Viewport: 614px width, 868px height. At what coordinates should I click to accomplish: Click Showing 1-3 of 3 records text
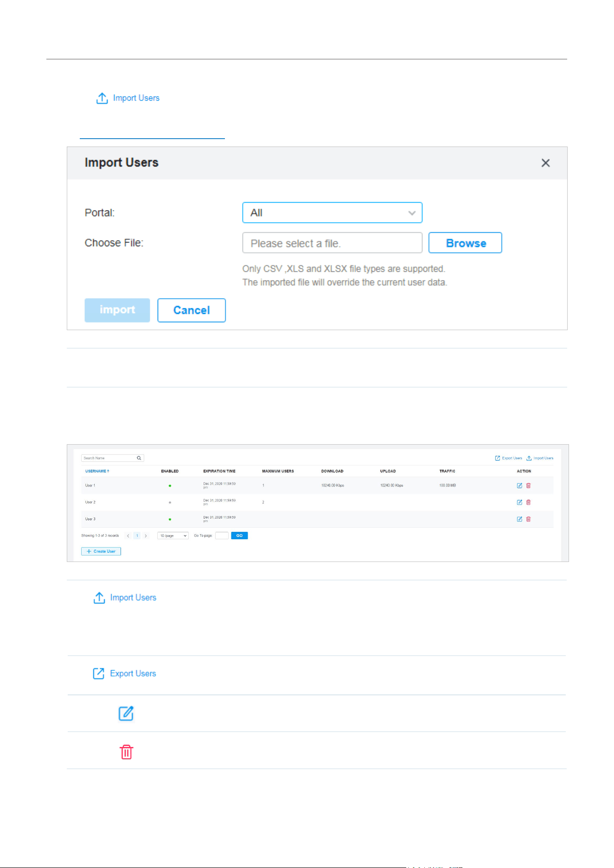(x=100, y=536)
